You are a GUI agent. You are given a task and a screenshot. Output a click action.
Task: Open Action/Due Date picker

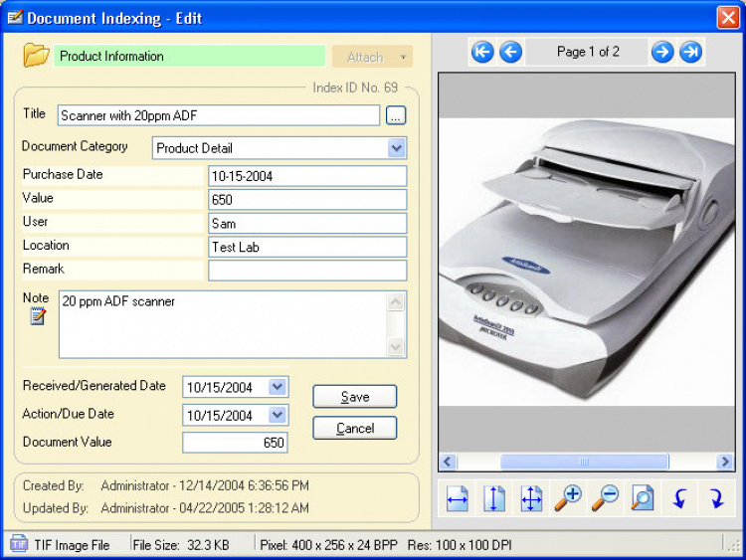coord(278,415)
